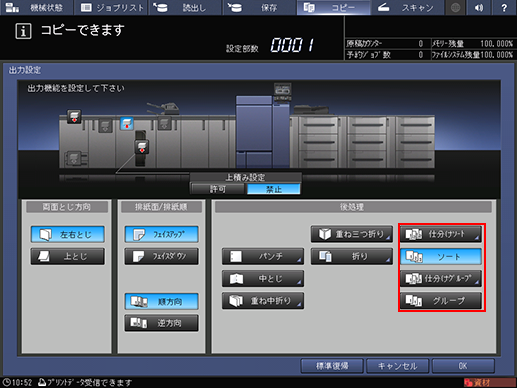
Task: Click the red 資材 consumables indicator
Action: click(x=489, y=383)
